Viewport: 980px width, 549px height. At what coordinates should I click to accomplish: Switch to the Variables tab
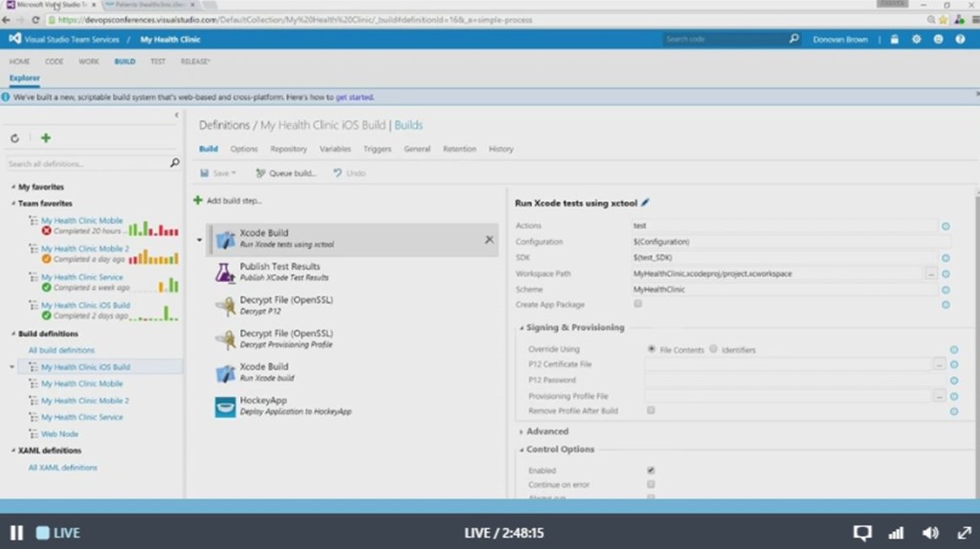tap(335, 148)
